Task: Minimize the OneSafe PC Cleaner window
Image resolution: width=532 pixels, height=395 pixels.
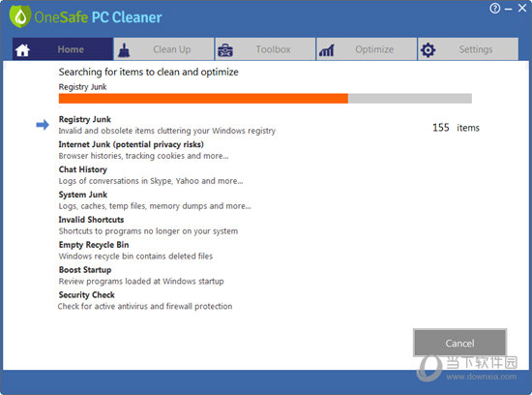Action: pos(508,9)
